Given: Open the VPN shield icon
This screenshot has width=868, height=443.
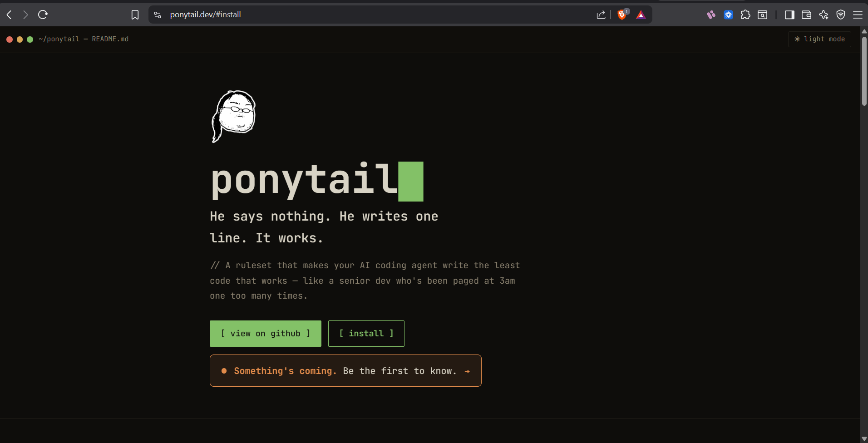Looking at the screenshot, I should (x=841, y=15).
